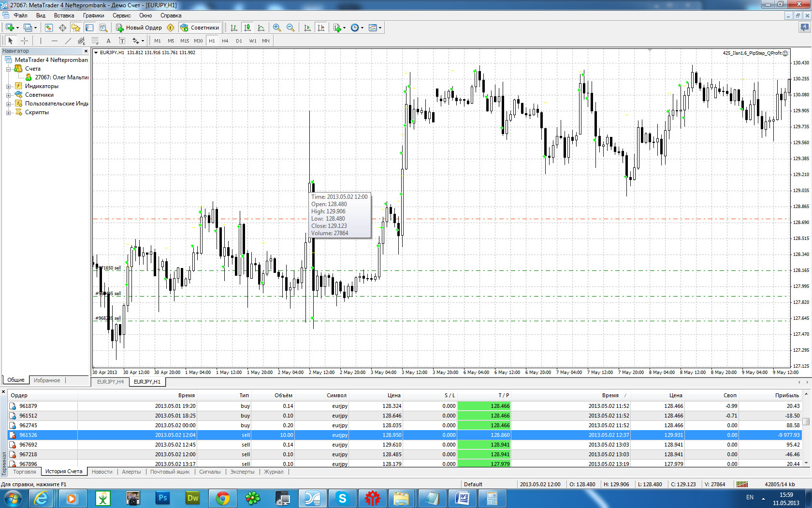The image size is (812, 508).
Task: Select the H4 timeframe button
Action: tap(225, 41)
